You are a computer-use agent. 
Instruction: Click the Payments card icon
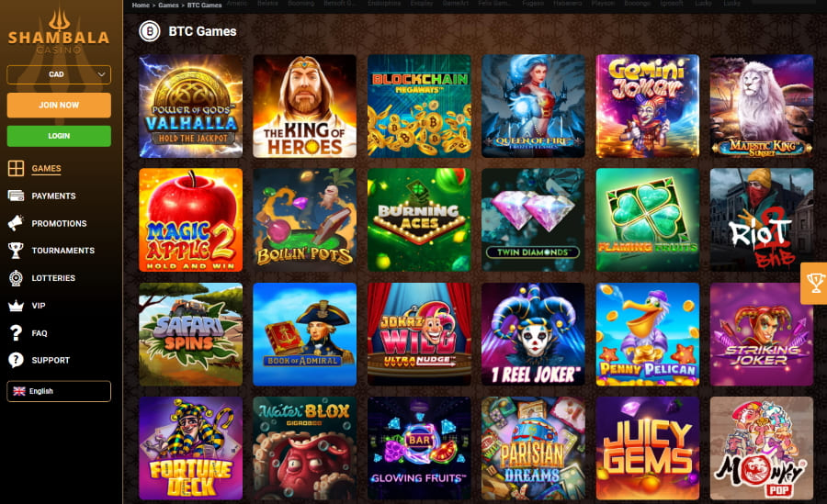[16, 196]
